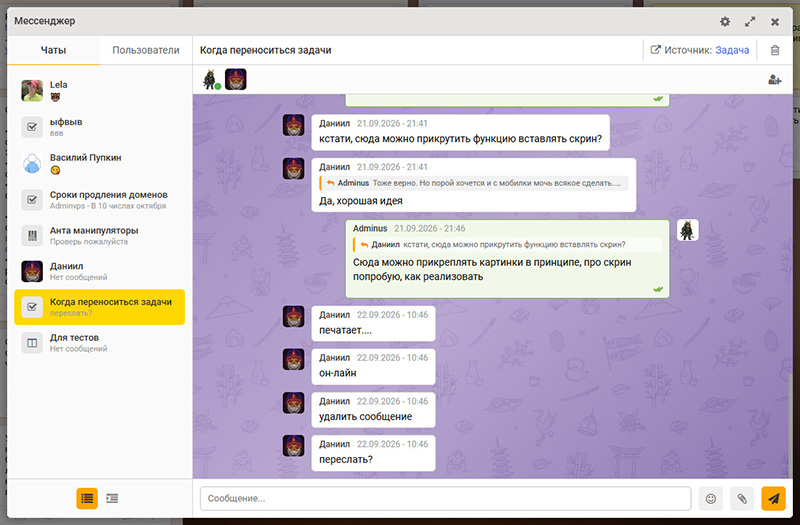Screen dimensions: 800x525
Task: Click the external link icon near Источник
Action: click(x=656, y=50)
